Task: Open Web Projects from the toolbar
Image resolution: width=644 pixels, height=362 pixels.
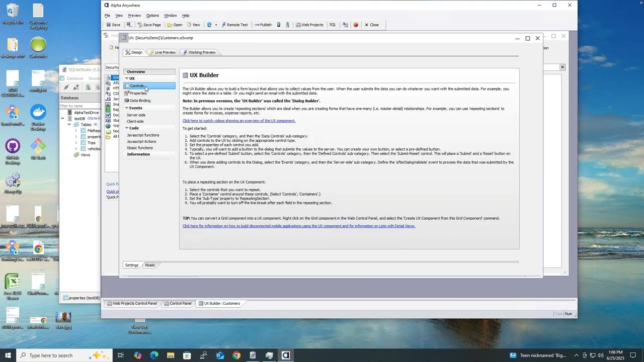Action: click(309, 25)
